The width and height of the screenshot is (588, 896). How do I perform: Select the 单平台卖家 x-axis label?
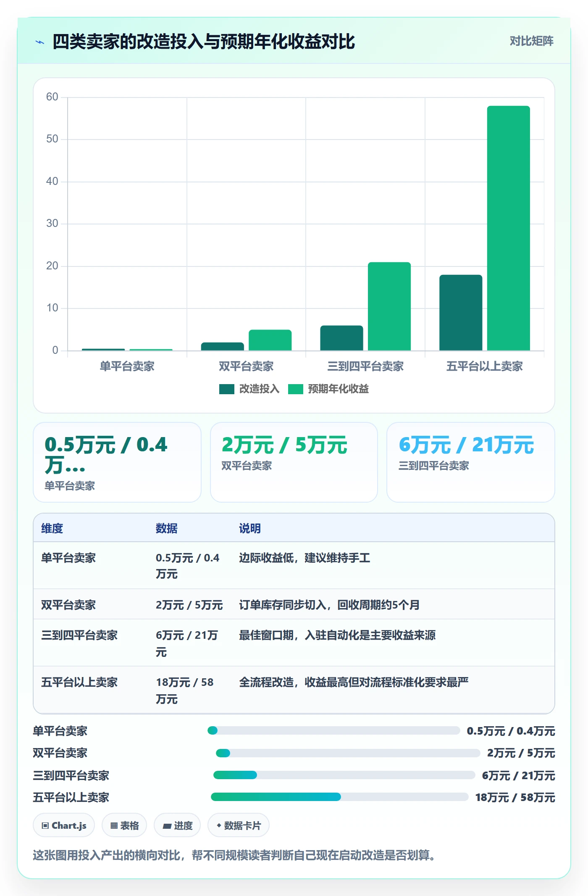click(127, 366)
